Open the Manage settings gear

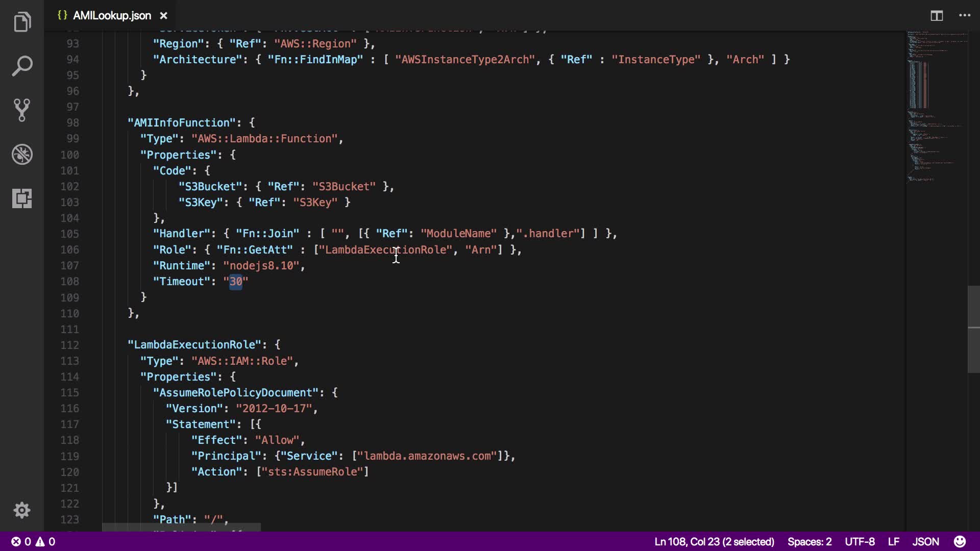click(x=22, y=510)
